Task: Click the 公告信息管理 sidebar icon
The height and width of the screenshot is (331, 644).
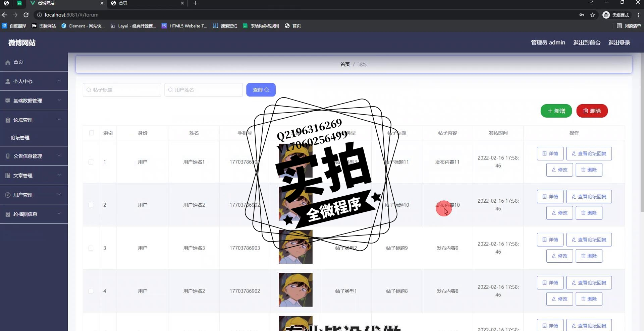Action: pos(8,156)
